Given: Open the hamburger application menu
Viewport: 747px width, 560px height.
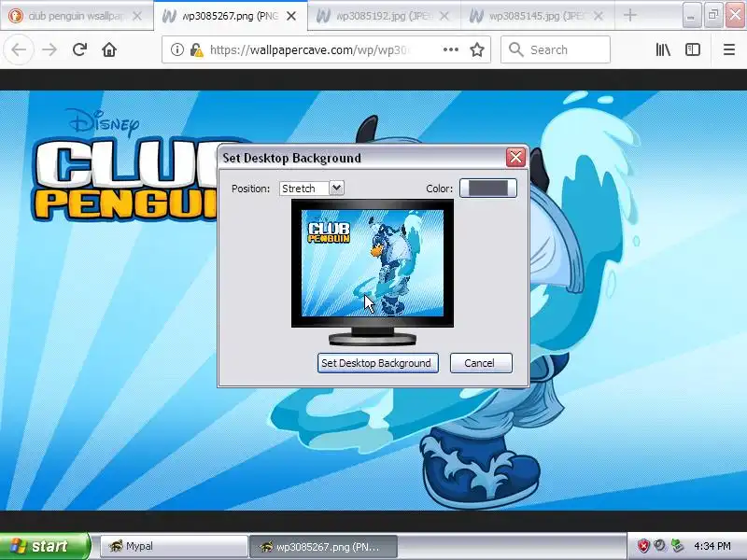Looking at the screenshot, I should click(729, 49).
